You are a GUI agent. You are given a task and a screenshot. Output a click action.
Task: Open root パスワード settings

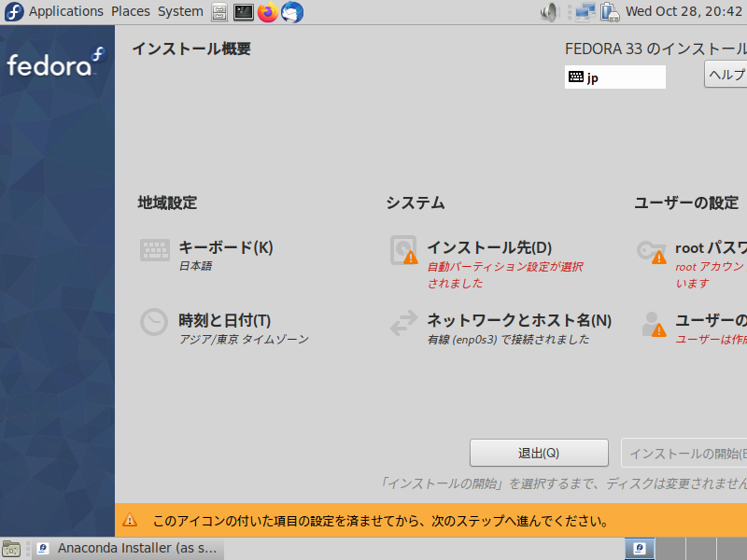711,247
